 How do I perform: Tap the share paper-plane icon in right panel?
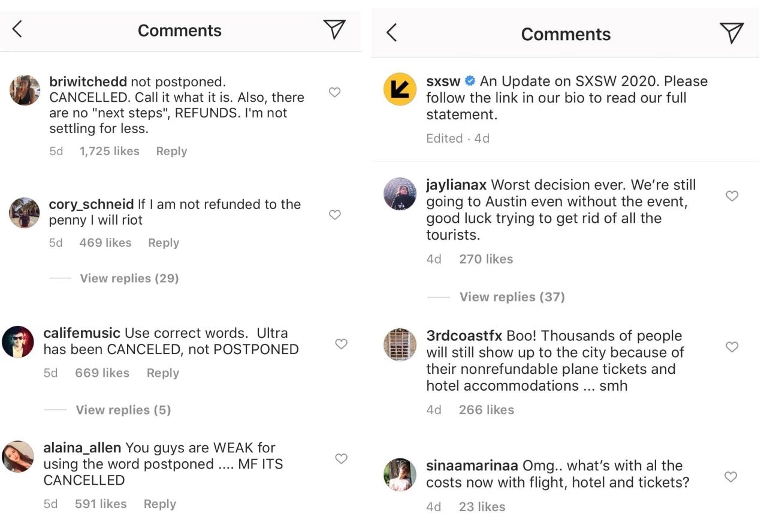point(732,32)
